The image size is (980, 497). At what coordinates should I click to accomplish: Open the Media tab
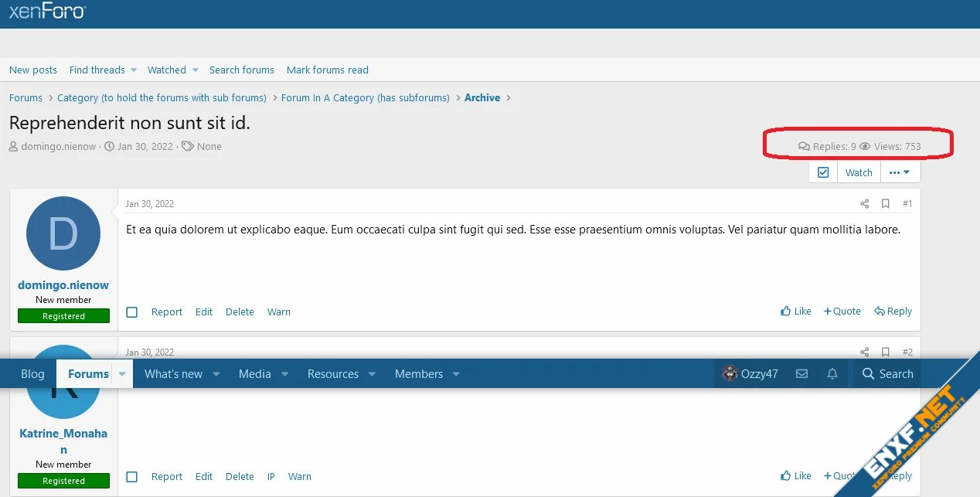[x=254, y=374]
